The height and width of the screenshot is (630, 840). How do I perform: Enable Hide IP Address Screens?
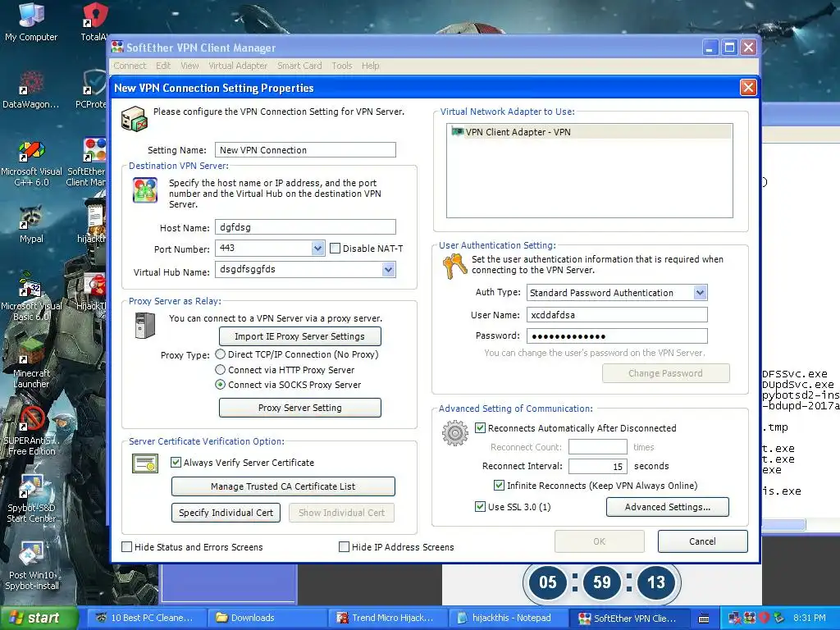click(344, 546)
